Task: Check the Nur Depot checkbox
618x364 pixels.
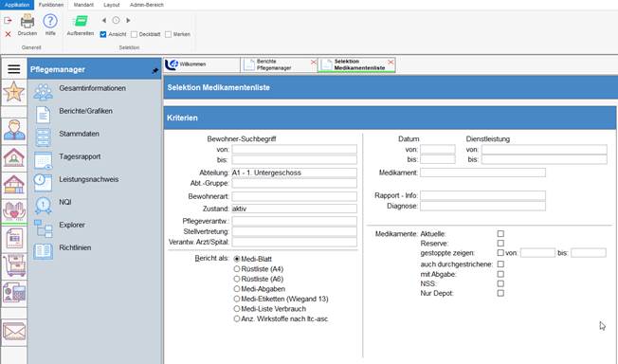Action: pos(500,293)
